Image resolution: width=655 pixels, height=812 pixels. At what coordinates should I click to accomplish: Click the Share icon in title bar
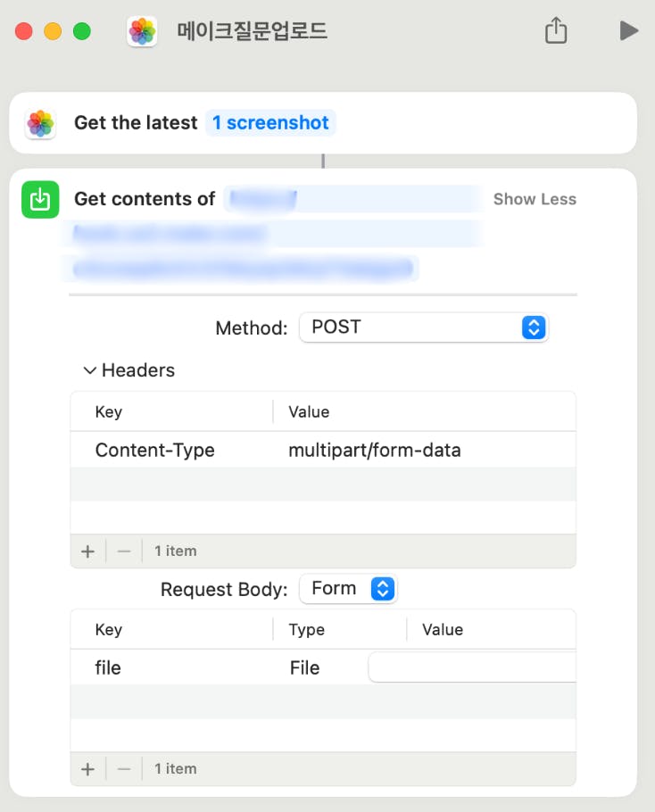(556, 31)
